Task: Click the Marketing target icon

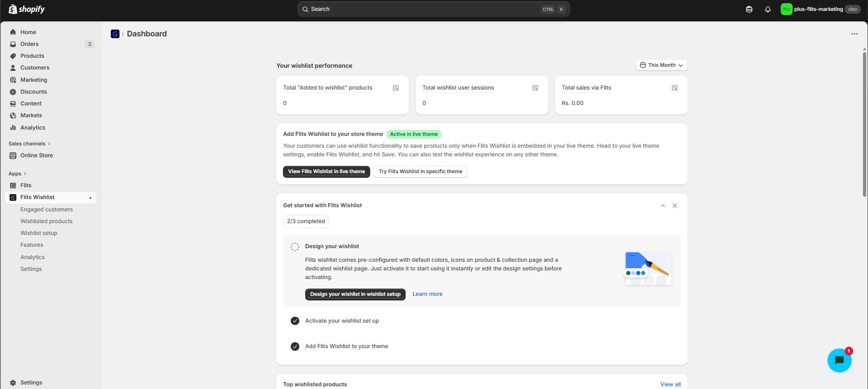Action: [x=13, y=80]
